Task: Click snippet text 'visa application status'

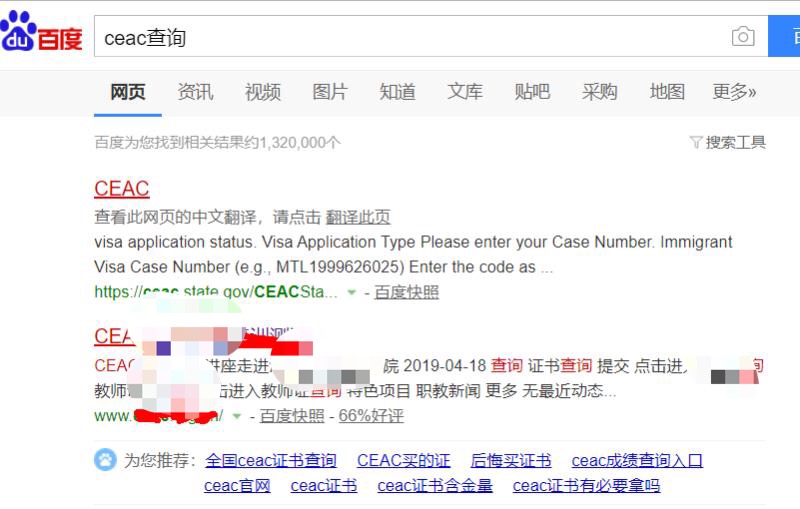Action: [x=173, y=242]
